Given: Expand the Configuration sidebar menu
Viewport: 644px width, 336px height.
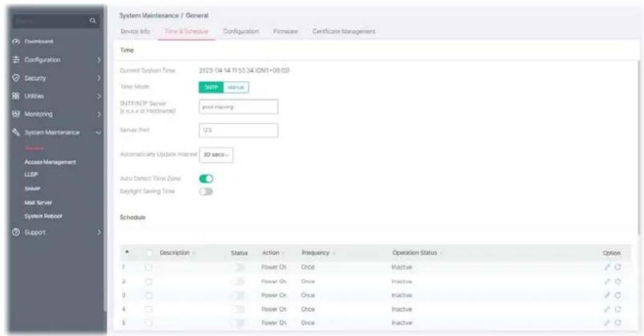Looking at the screenshot, I should tap(99, 60).
